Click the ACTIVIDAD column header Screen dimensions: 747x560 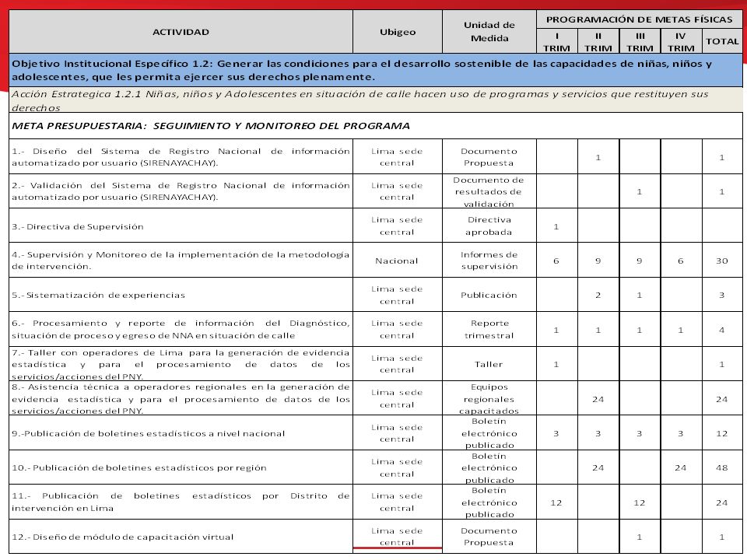[x=181, y=32]
